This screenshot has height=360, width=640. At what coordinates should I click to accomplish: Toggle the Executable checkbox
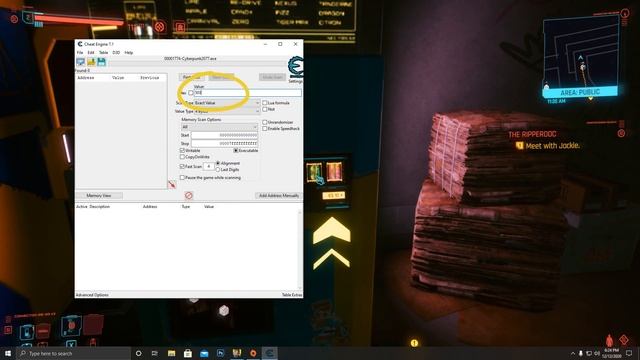point(236,151)
